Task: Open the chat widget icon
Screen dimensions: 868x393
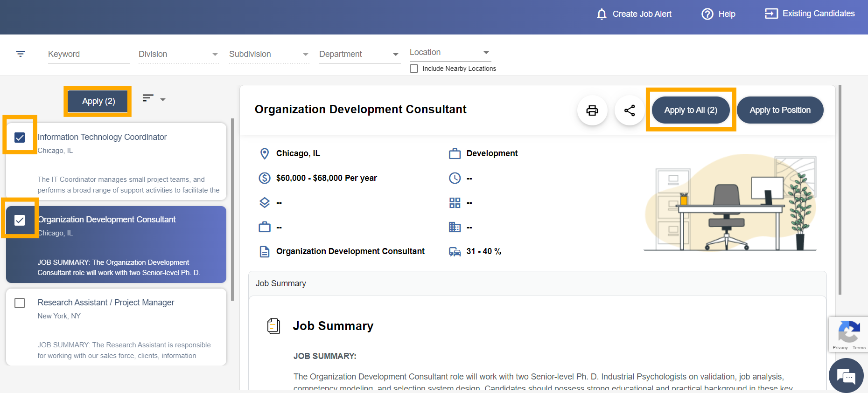Action: click(846, 375)
